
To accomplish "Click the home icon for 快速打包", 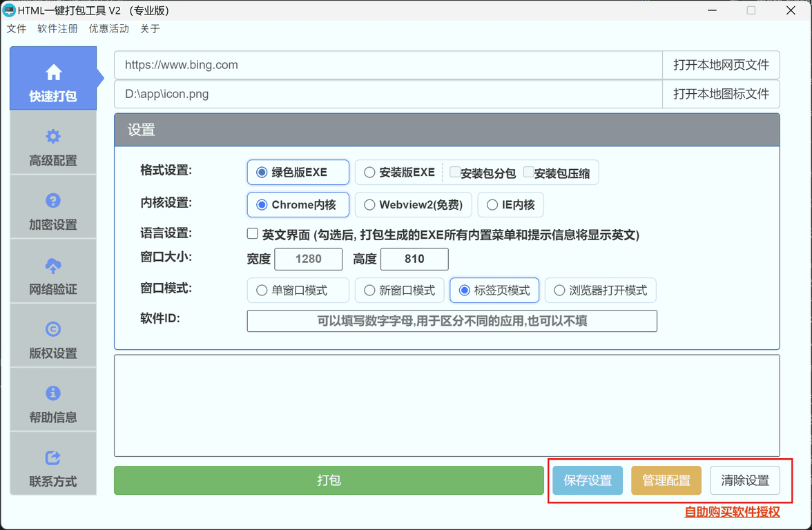I will coord(53,72).
